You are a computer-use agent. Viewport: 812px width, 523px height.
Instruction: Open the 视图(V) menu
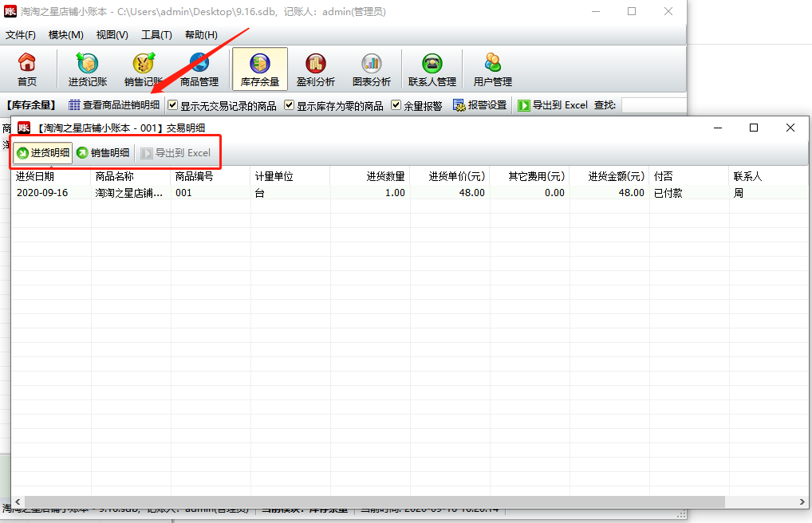tap(112, 35)
